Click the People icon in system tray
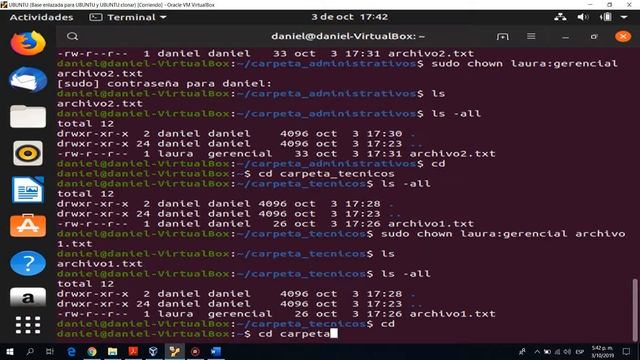 [x=522, y=351]
